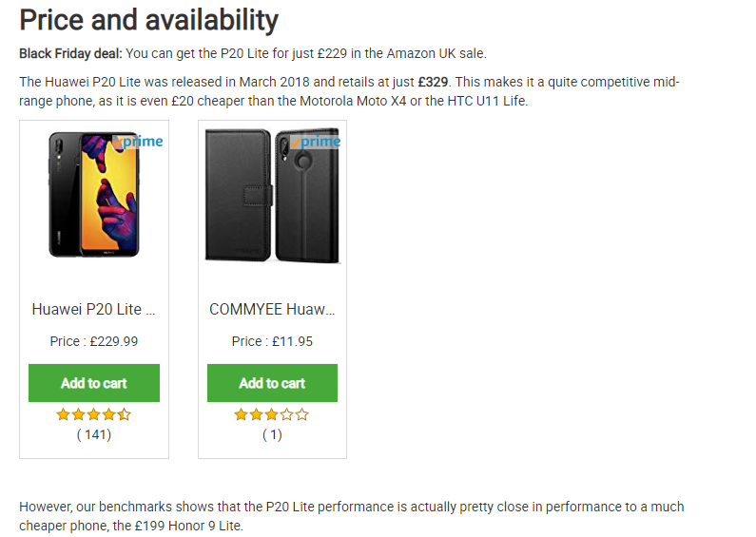Open the Huawei P20 Lite product image

(94, 195)
